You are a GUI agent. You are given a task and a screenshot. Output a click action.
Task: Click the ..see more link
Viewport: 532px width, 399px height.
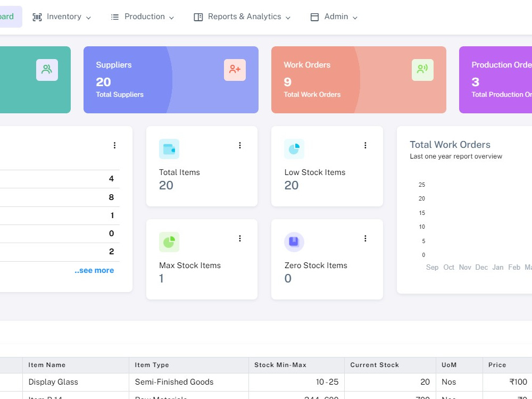point(94,270)
